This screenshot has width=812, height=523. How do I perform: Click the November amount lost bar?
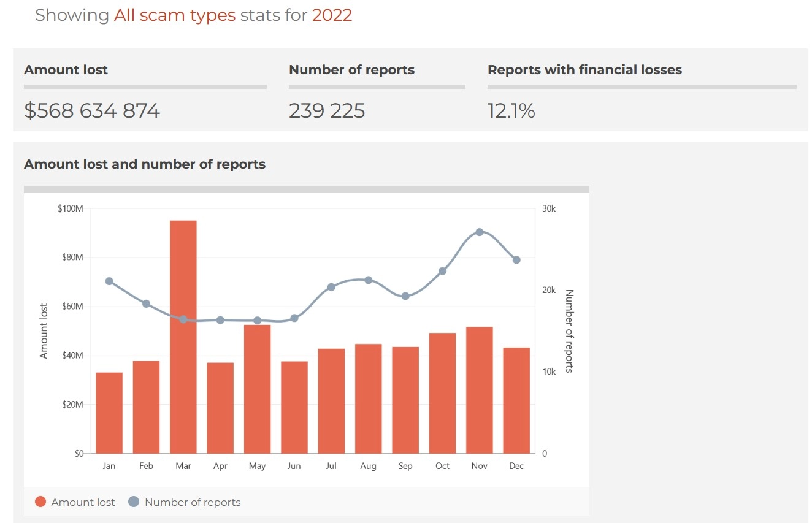tap(480, 391)
